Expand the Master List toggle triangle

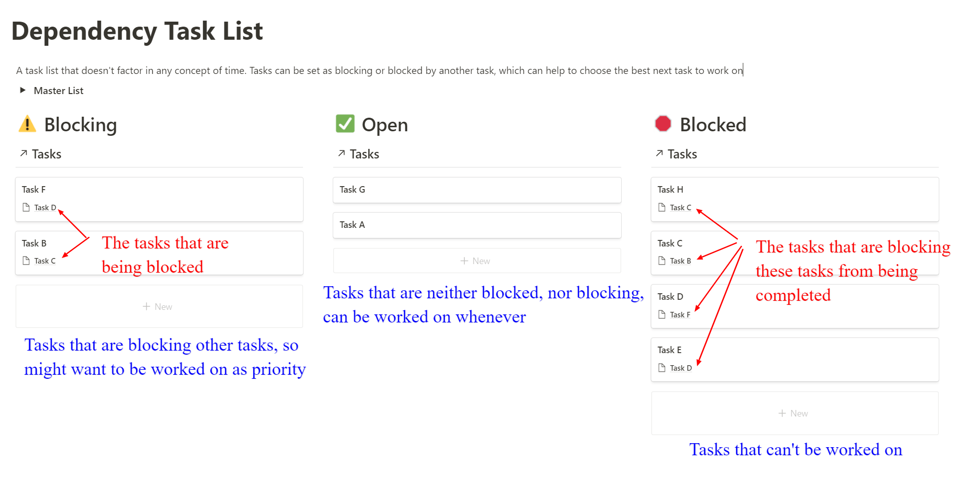click(x=23, y=91)
